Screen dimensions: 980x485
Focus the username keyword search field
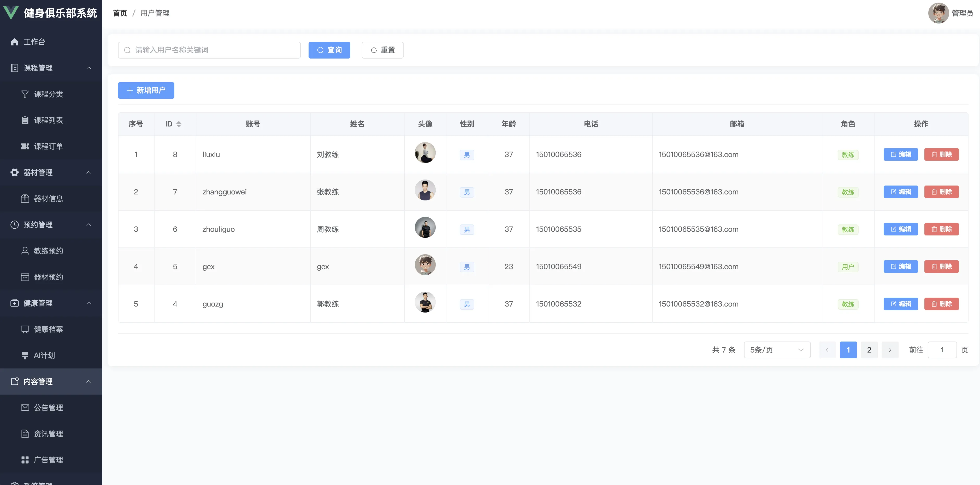tap(209, 50)
